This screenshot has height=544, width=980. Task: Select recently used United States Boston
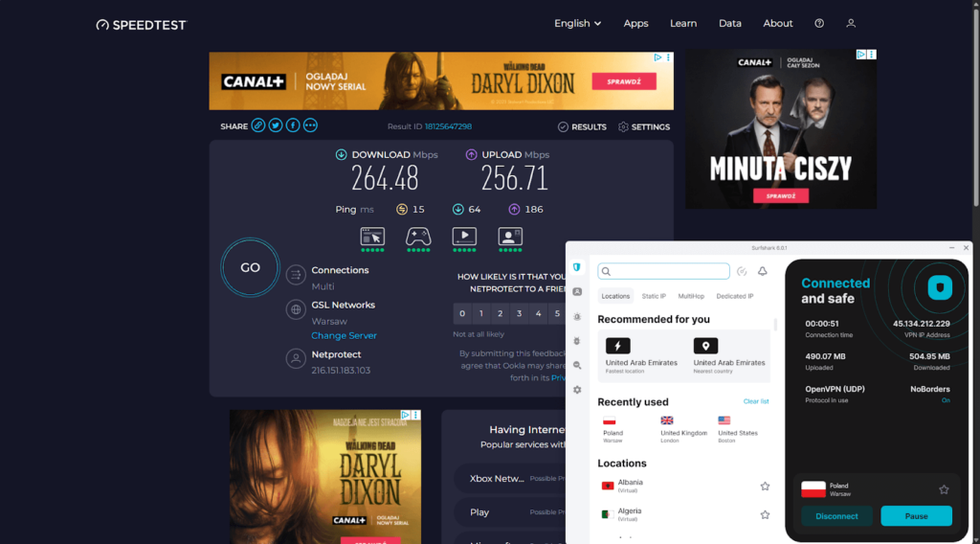pos(738,430)
